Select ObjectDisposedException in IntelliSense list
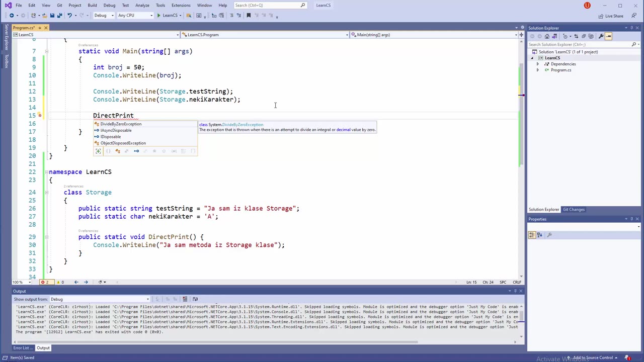This screenshot has height=362, width=644. pos(145,143)
